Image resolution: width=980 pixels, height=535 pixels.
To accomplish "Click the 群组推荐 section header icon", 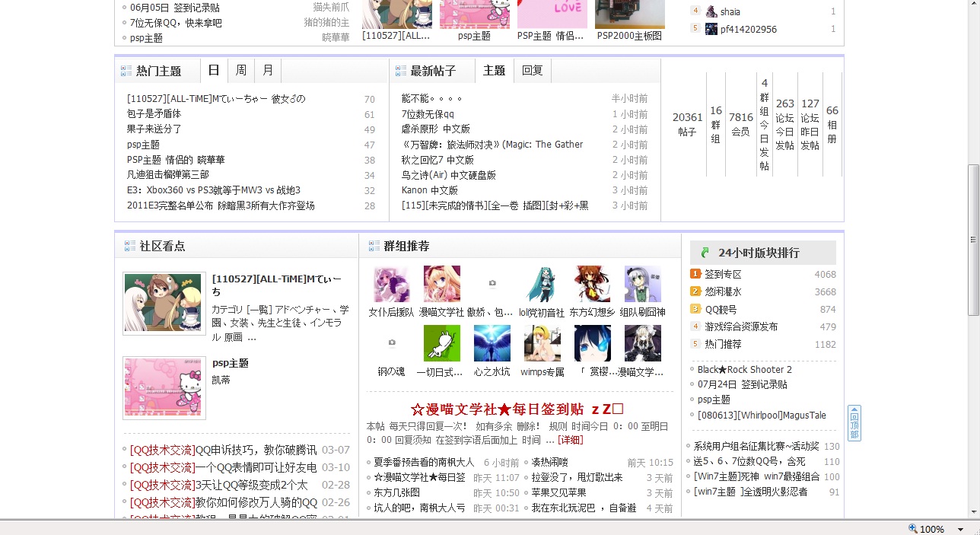I will click(374, 246).
